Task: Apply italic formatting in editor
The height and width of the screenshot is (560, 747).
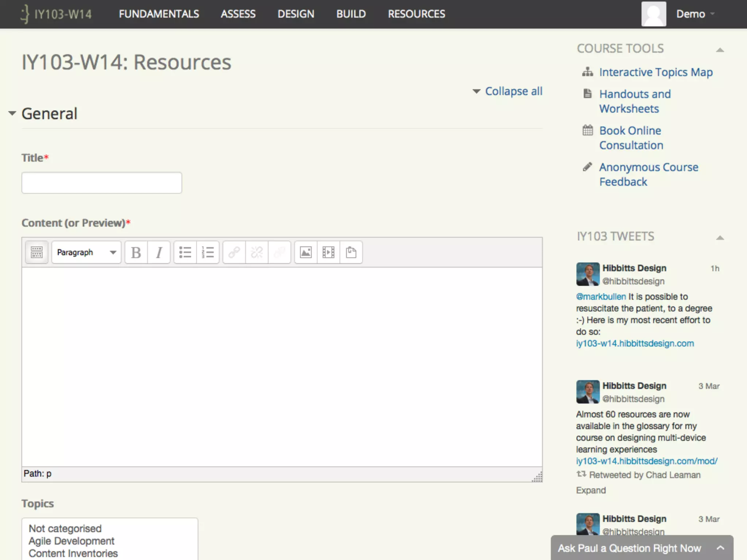Action: click(159, 252)
